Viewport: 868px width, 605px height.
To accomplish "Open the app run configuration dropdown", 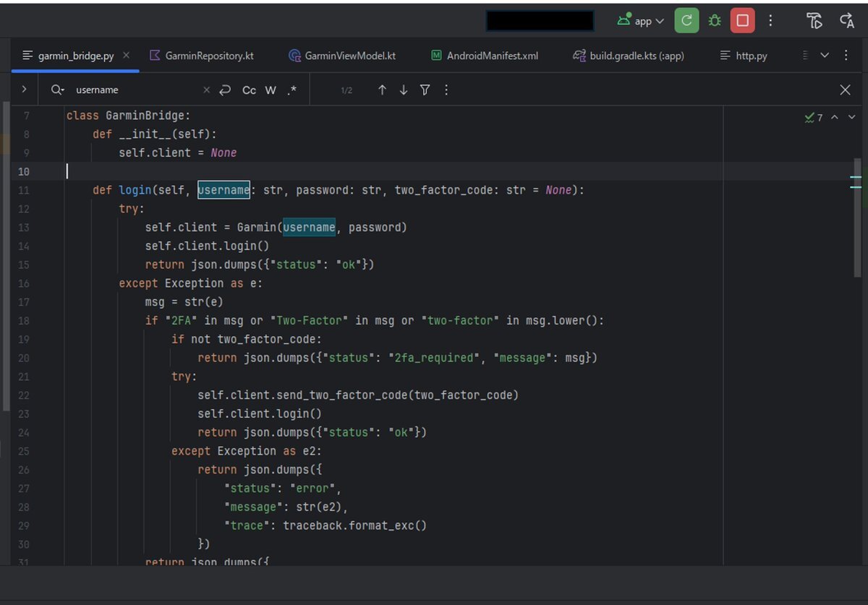I will click(641, 21).
